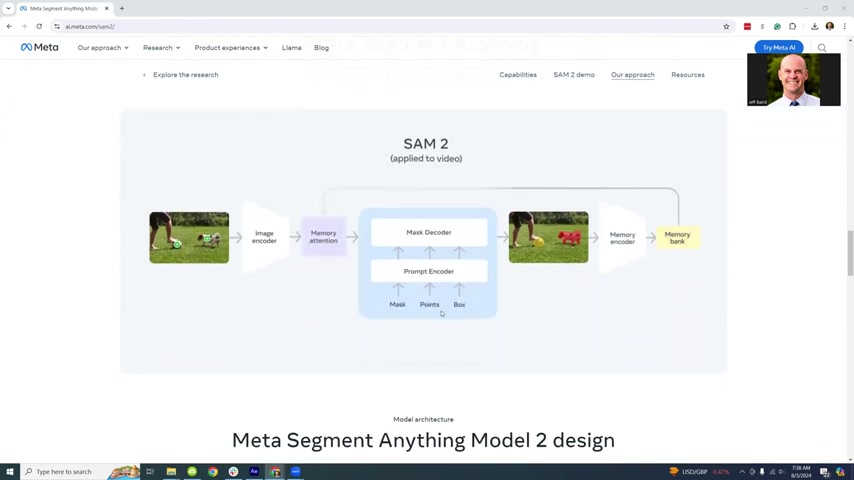Click the address bar URL
The width and height of the screenshot is (854, 480).
pos(90,26)
